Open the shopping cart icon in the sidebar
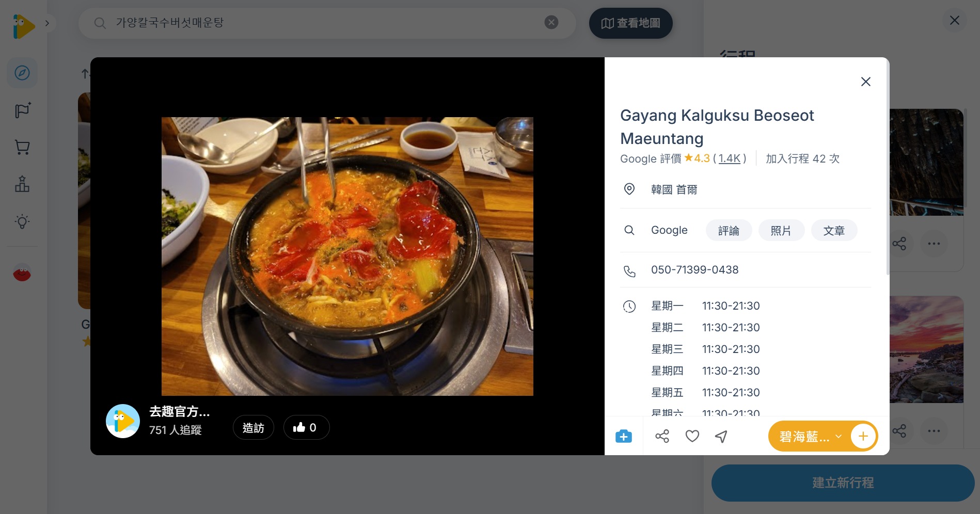Image resolution: width=980 pixels, height=514 pixels. point(21,147)
